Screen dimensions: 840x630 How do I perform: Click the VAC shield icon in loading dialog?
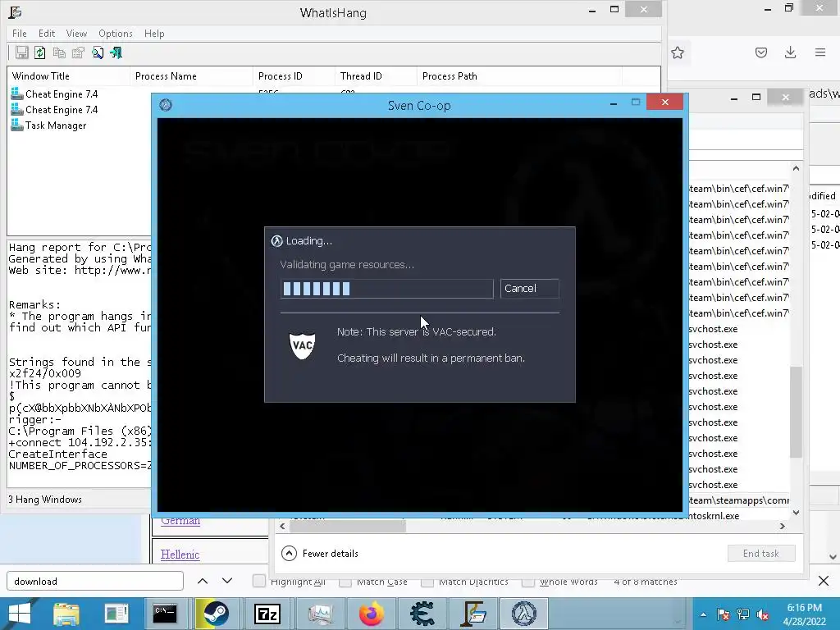[x=302, y=345]
